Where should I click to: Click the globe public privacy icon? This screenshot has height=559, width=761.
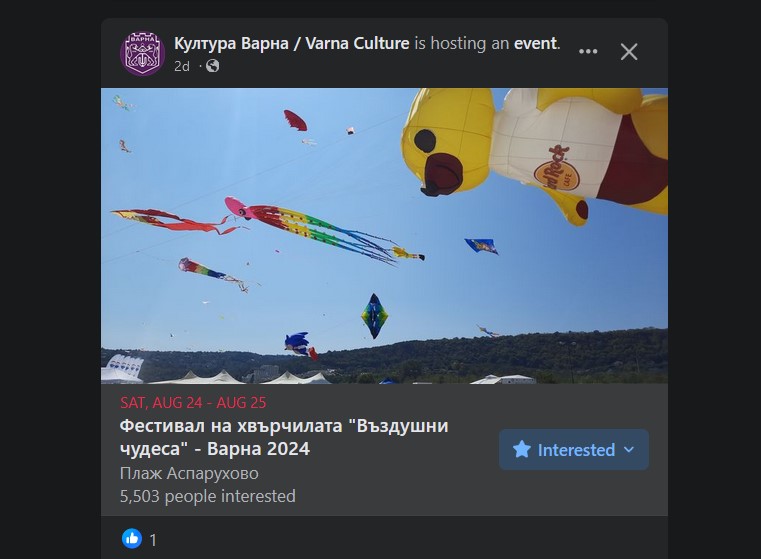click(x=213, y=66)
